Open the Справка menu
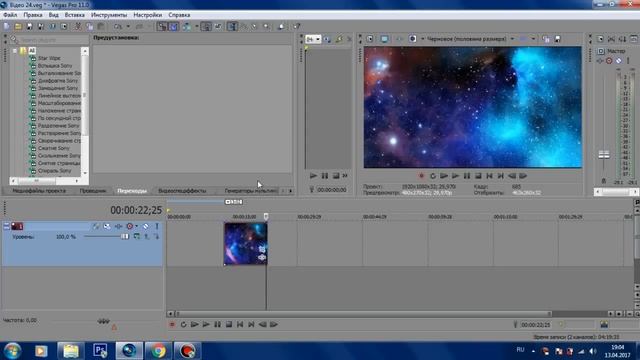 click(x=179, y=15)
